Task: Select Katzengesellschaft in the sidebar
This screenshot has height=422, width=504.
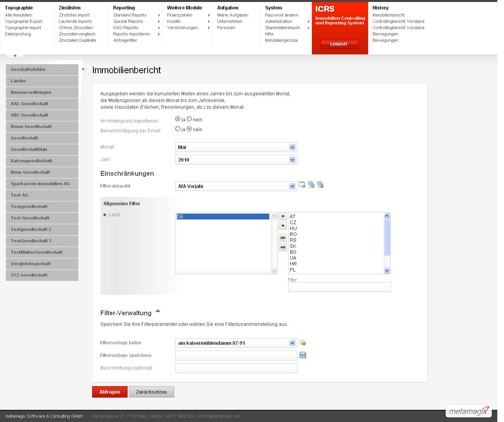Action: [42, 161]
